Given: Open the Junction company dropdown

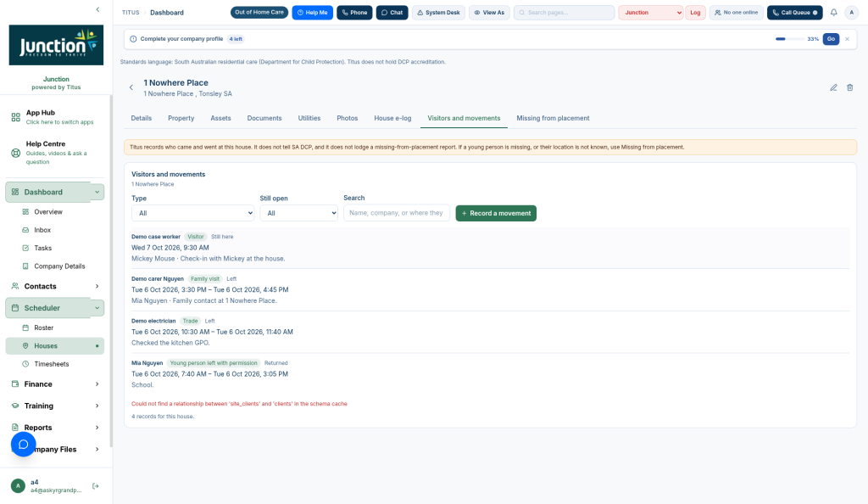Looking at the screenshot, I should (651, 12).
